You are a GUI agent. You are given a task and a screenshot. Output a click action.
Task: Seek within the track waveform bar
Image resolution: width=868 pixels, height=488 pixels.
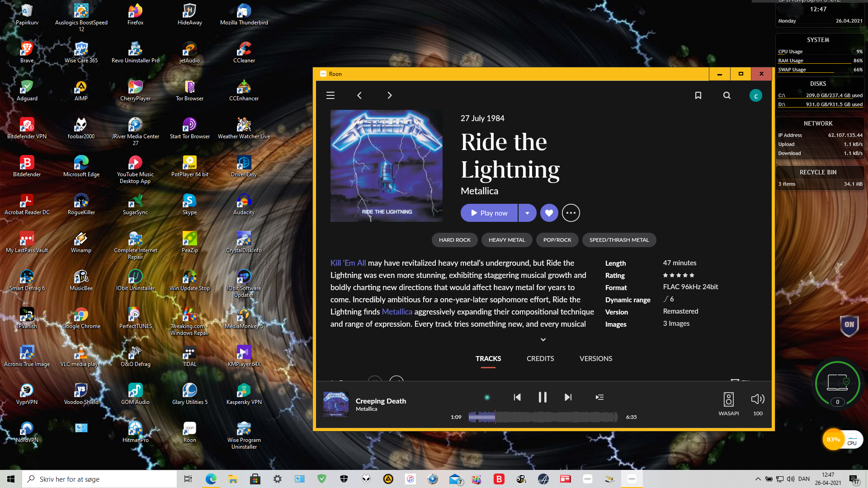coord(542,417)
